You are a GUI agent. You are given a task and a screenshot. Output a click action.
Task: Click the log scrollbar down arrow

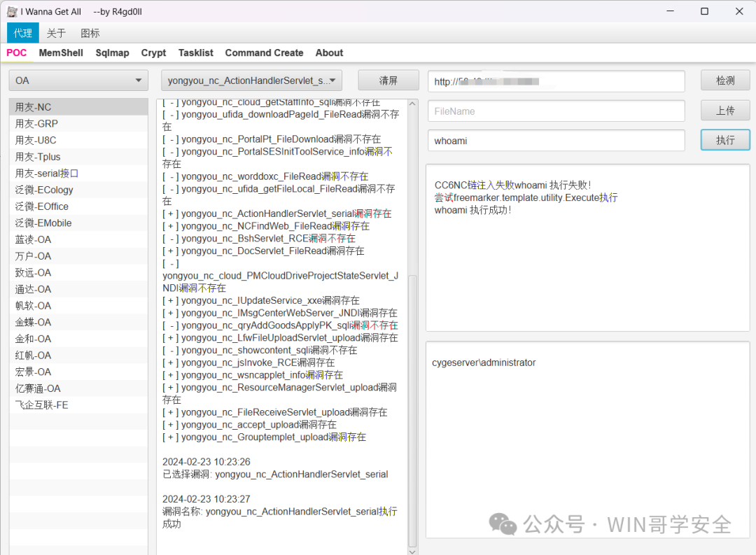pyautogui.click(x=412, y=551)
